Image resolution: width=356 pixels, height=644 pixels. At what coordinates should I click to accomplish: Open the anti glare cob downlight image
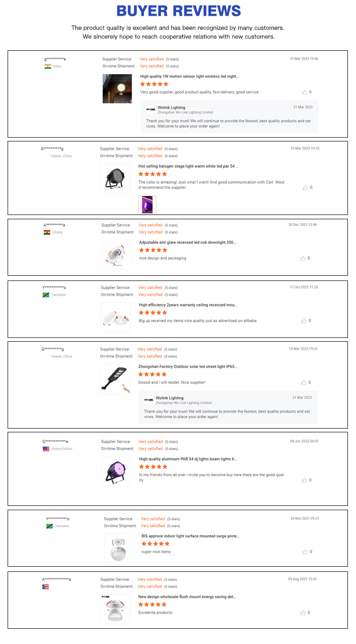(116, 255)
